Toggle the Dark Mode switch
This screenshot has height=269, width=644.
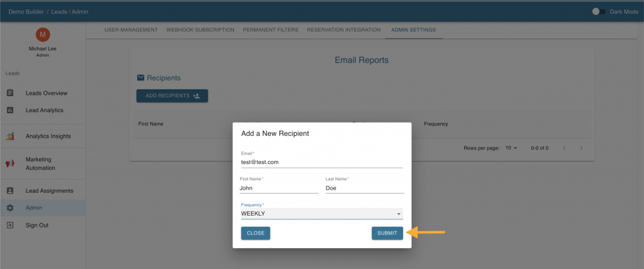coord(599,11)
